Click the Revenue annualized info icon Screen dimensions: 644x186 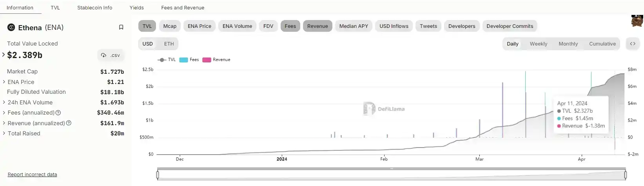pyautogui.click(x=69, y=123)
